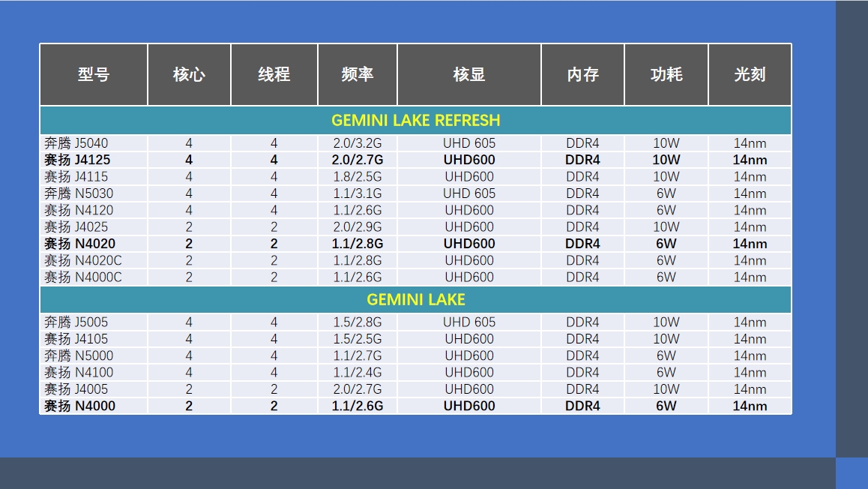The image size is (868, 489).
Task: Click the 6W power value for N4120
Action: click(666, 211)
